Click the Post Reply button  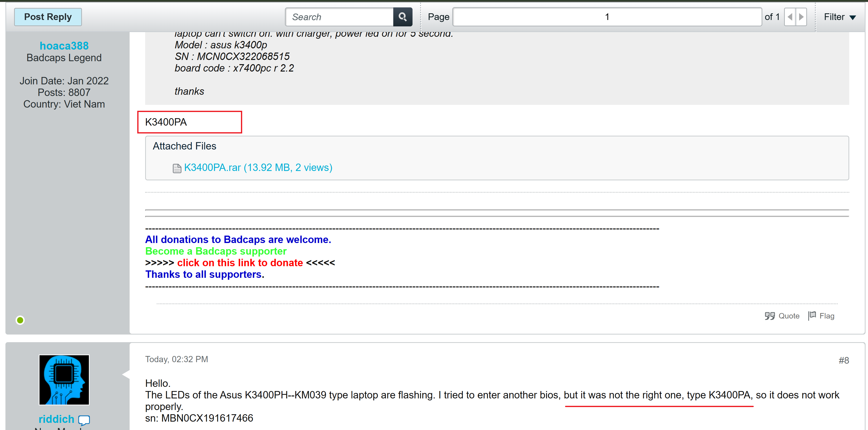[x=48, y=17]
